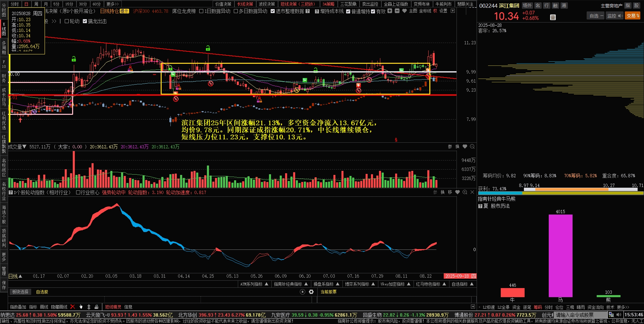Uncheck the 擒龙出击 checkbox
The height and width of the screenshot is (324, 644).
point(85,21)
